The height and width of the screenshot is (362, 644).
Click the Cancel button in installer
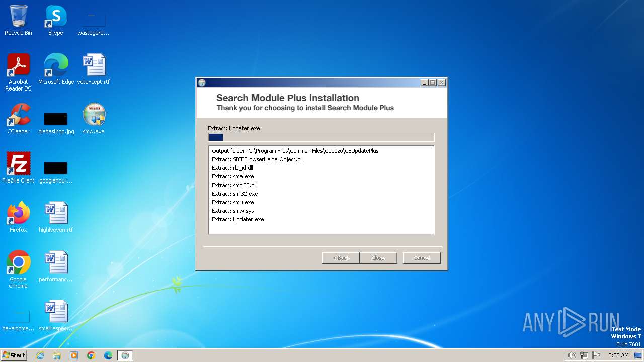pos(422,258)
